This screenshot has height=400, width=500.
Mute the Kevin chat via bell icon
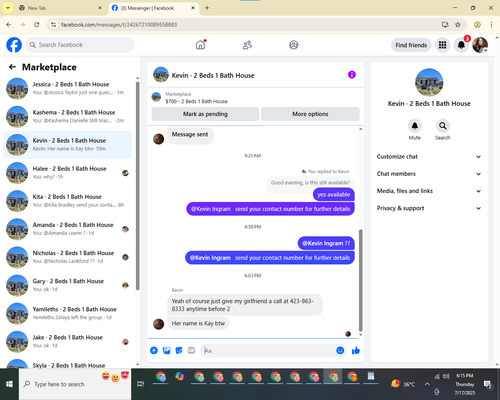pos(415,126)
